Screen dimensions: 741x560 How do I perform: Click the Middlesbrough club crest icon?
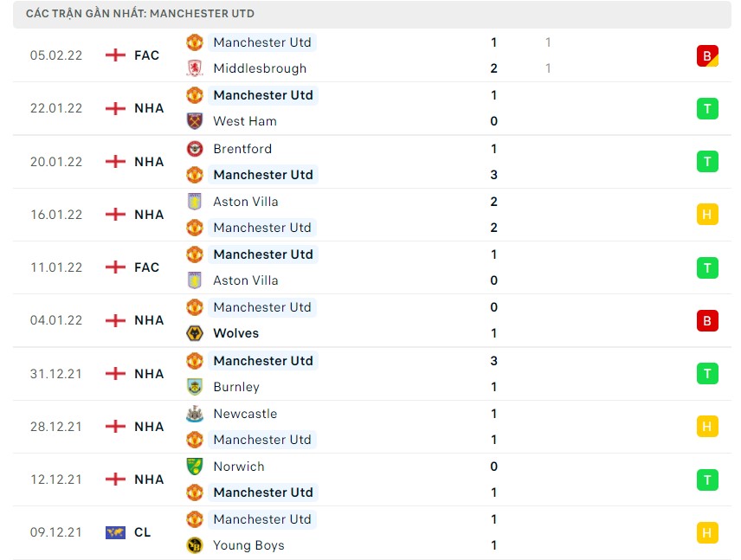pyautogui.click(x=195, y=68)
